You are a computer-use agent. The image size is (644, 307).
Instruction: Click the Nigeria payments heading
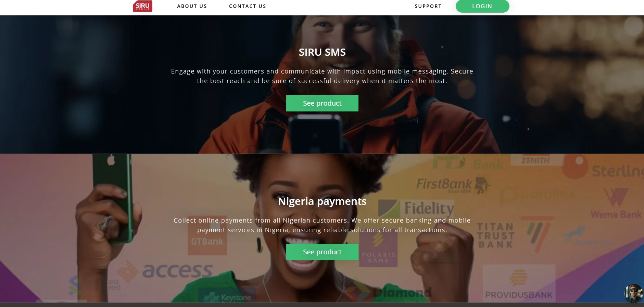point(322,201)
